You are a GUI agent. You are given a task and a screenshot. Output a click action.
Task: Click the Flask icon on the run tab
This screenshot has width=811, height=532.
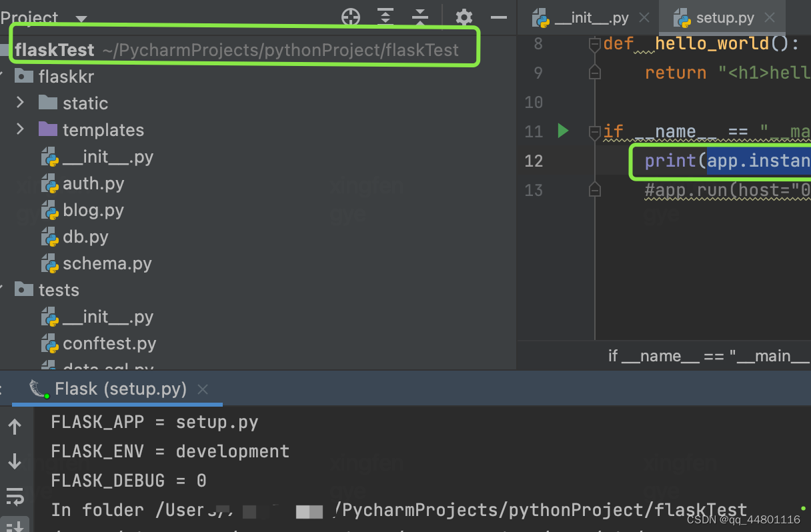[39, 389]
